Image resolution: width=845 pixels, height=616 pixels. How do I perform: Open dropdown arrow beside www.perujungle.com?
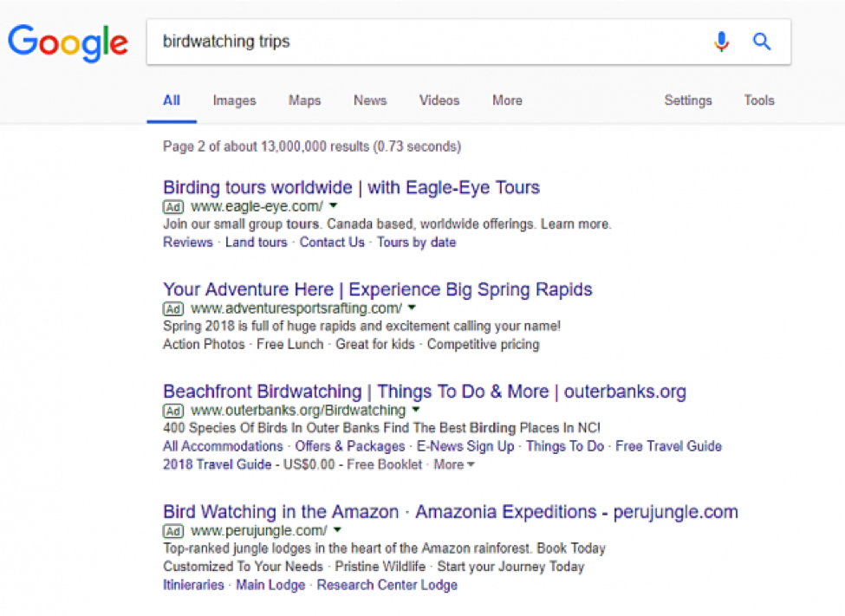[x=337, y=530]
